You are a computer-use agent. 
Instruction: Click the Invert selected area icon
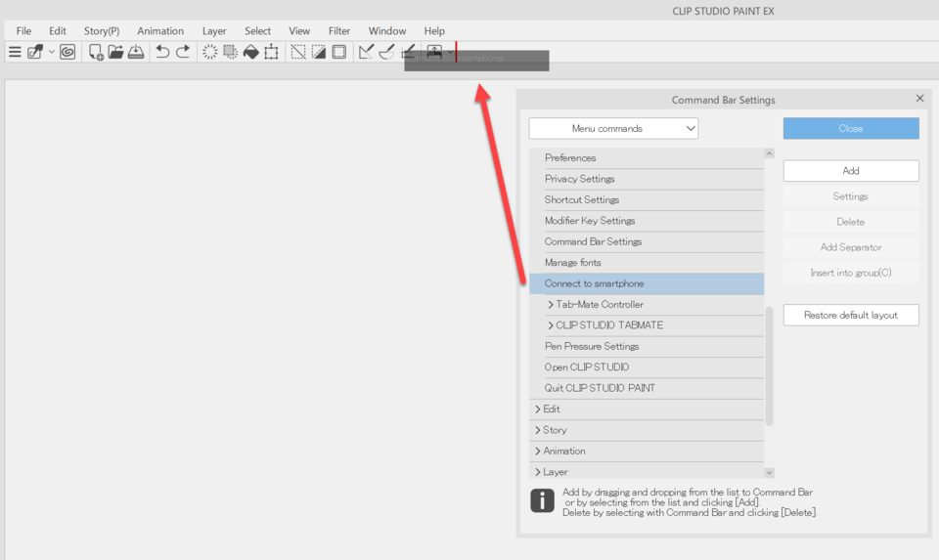[319, 52]
